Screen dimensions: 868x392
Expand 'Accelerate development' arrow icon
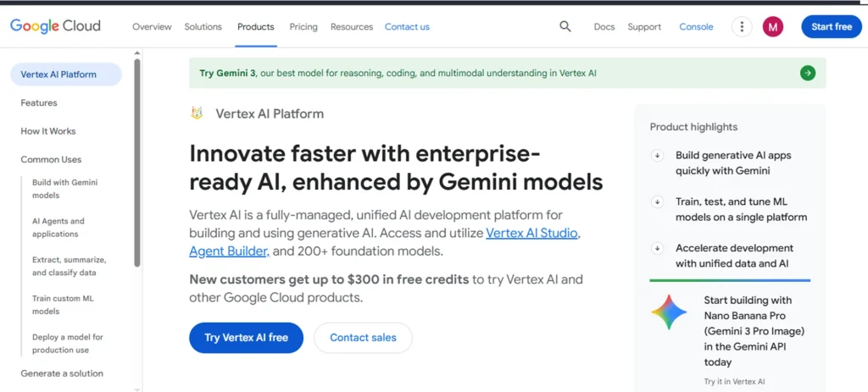[x=657, y=249]
